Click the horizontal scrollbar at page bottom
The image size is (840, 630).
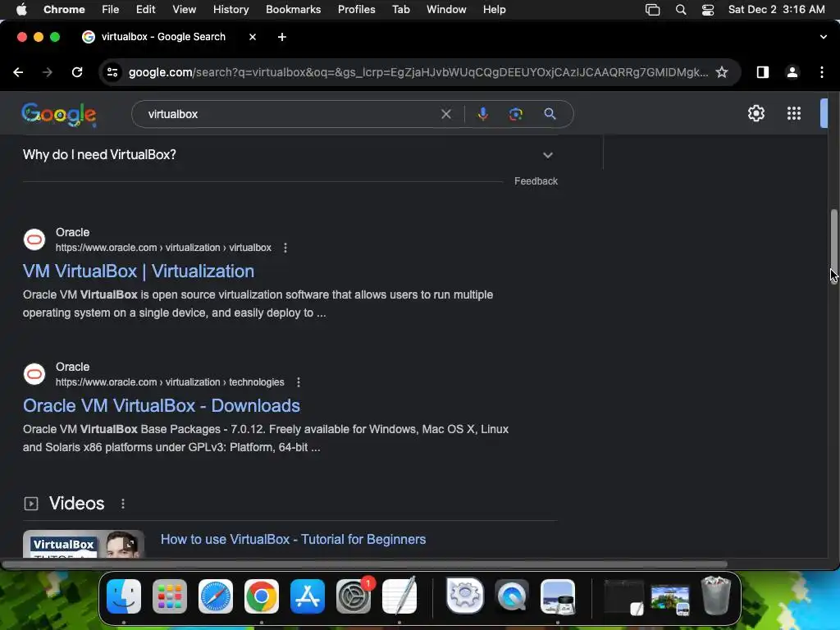pyautogui.click(x=364, y=564)
